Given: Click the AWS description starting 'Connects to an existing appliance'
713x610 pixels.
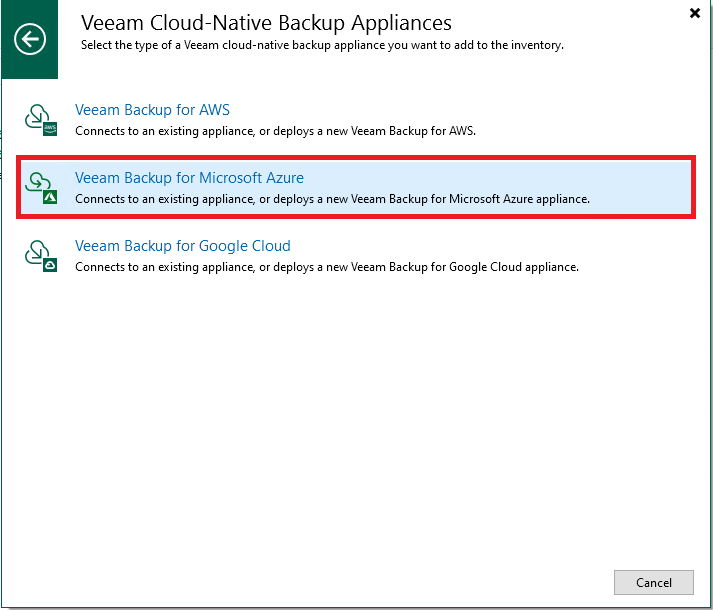Looking at the screenshot, I should pos(275,131).
